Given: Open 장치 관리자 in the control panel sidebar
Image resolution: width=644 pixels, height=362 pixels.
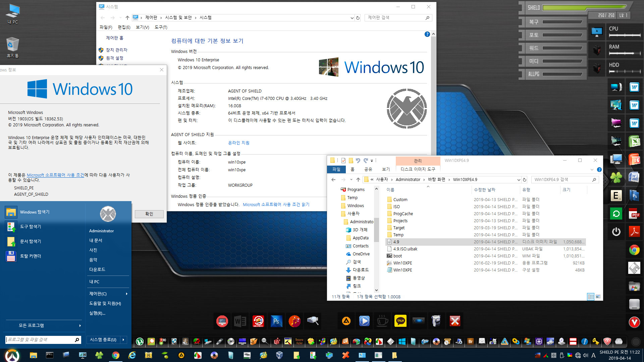Looking at the screenshot, I should [116, 50].
